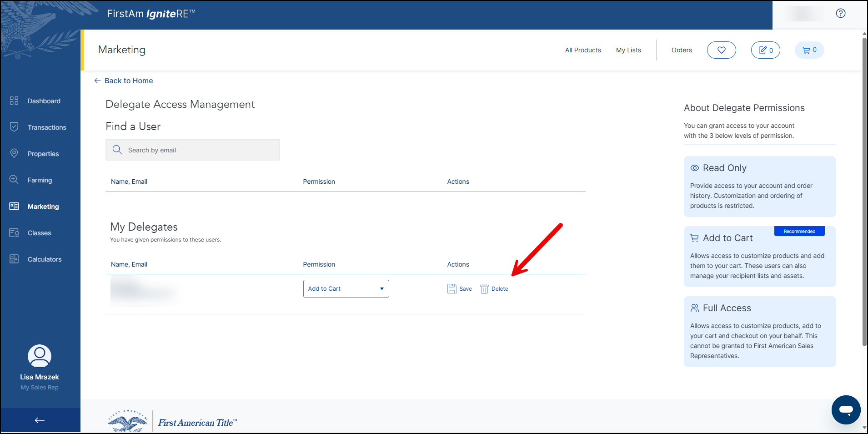Expand the Add to Cart permission dropdown
868x434 pixels.
[x=346, y=289]
